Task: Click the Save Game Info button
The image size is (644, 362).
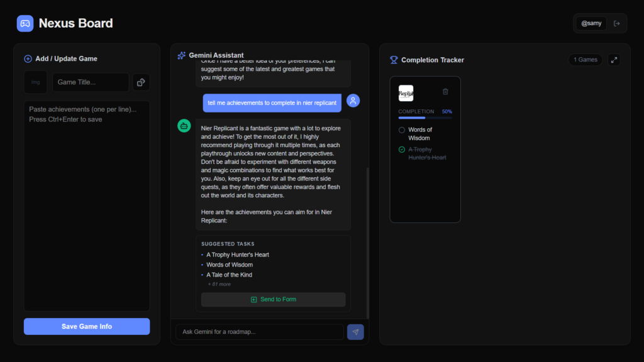Action: [87, 326]
